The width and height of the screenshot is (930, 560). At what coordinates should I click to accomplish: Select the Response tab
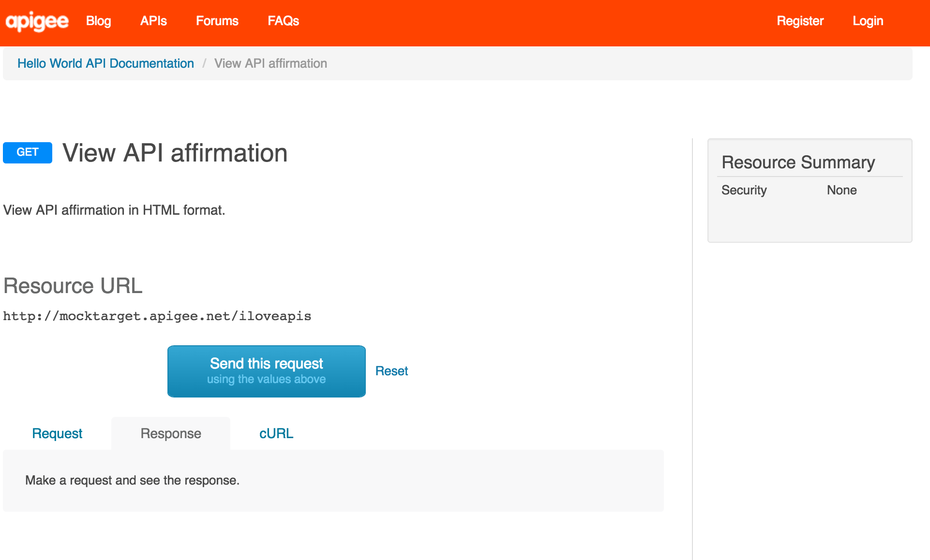[170, 433]
